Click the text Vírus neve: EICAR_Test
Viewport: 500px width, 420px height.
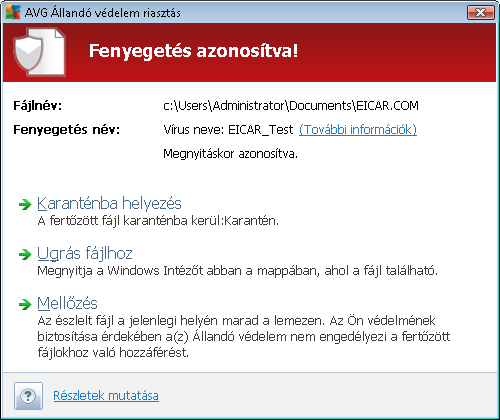[228, 129]
